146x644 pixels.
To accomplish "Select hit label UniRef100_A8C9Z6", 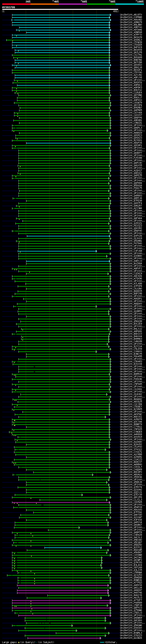I will [x=131, y=276].
